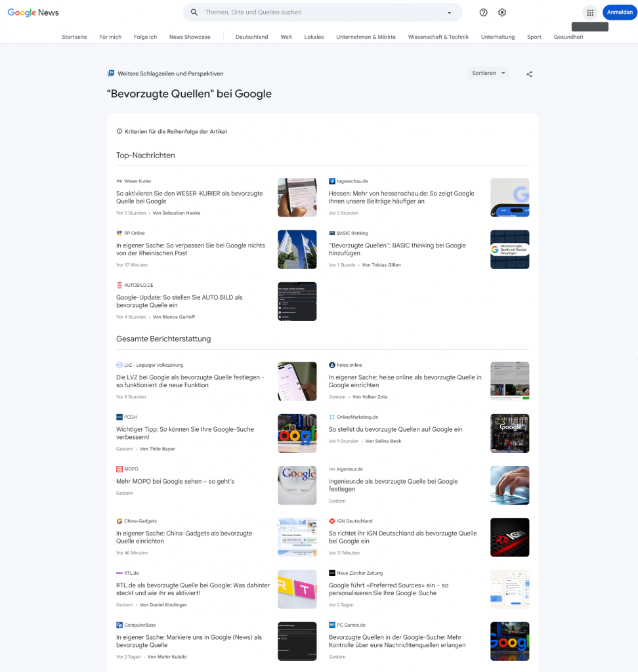Open the Weser Kurier article thumbnail

point(297,198)
